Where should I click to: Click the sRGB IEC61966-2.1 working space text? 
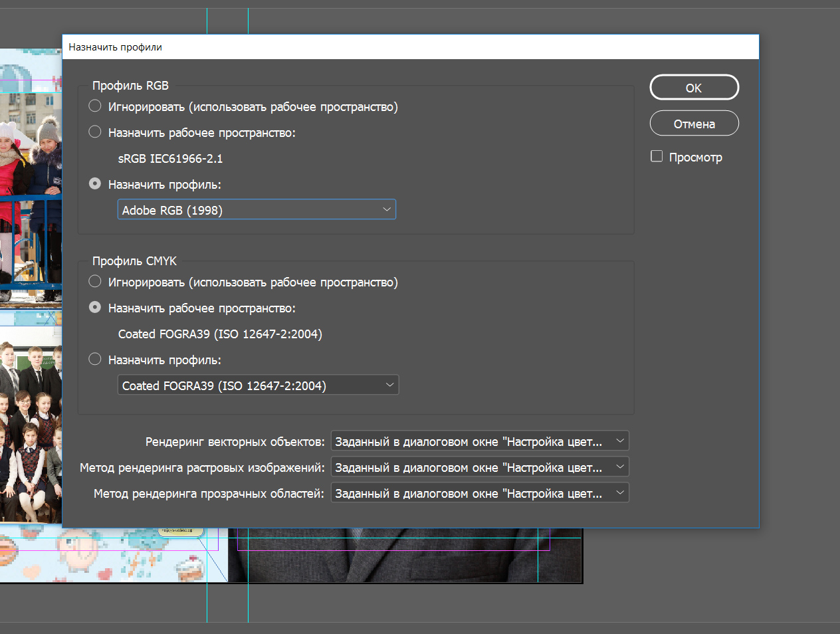tap(171, 159)
